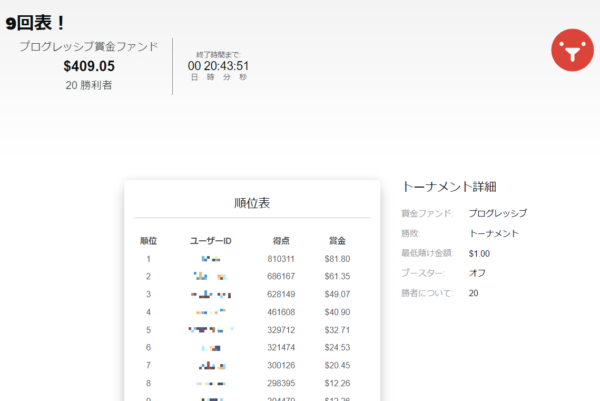Select the score 321474 in rank 6
Image resolution: width=600 pixels, height=401 pixels.
[281, 347]
